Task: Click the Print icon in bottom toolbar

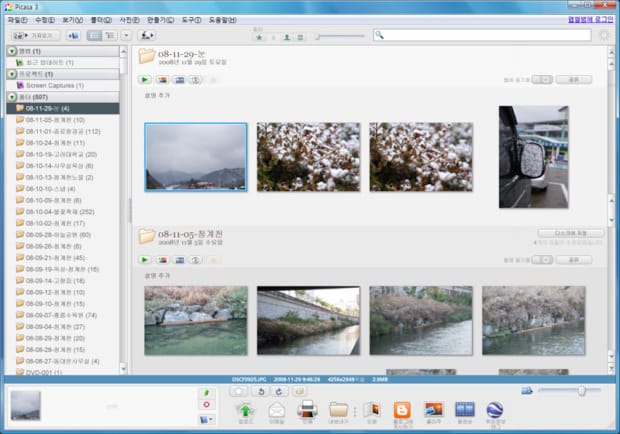Action: tap(308, 408)
